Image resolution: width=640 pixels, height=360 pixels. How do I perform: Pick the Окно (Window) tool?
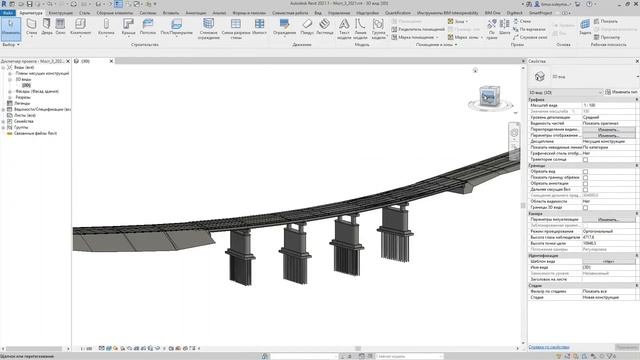[60, 27]
